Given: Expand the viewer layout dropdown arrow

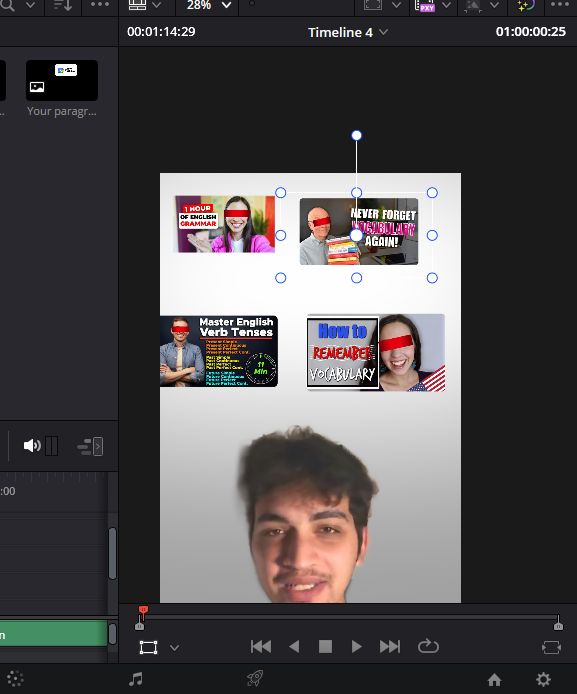Looking at the screenshot, I should pyautogui.click(x=156, y=5).
